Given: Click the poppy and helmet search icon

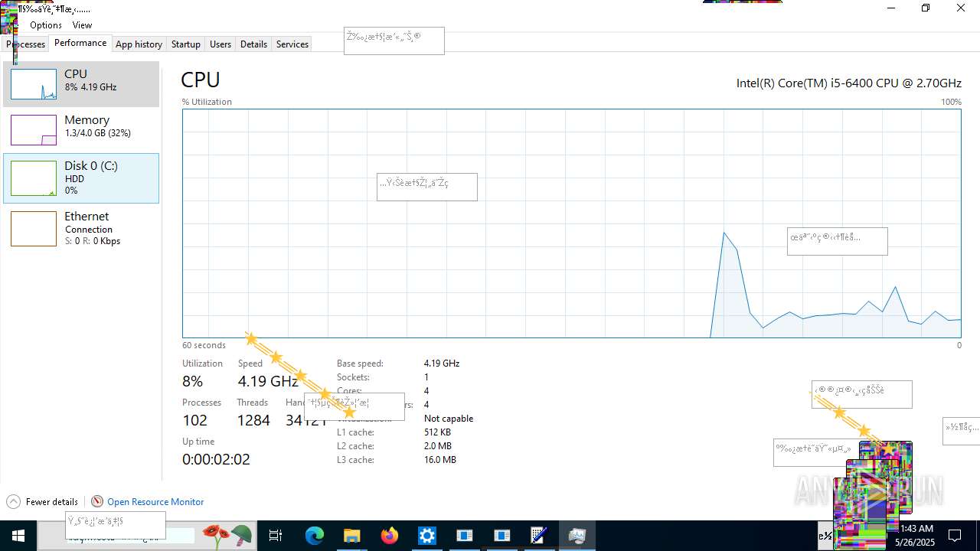Looking at the screenshot, I should [227, 535].
